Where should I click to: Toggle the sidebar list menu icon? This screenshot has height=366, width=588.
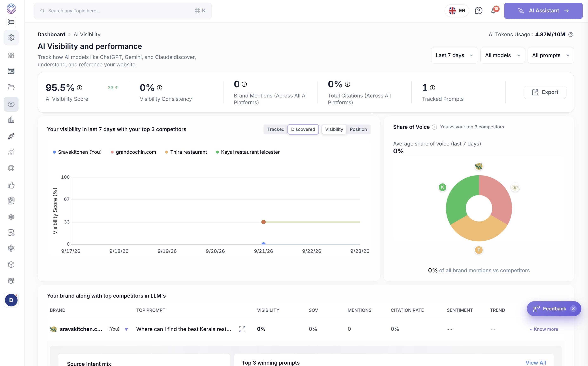pos(11,22)
